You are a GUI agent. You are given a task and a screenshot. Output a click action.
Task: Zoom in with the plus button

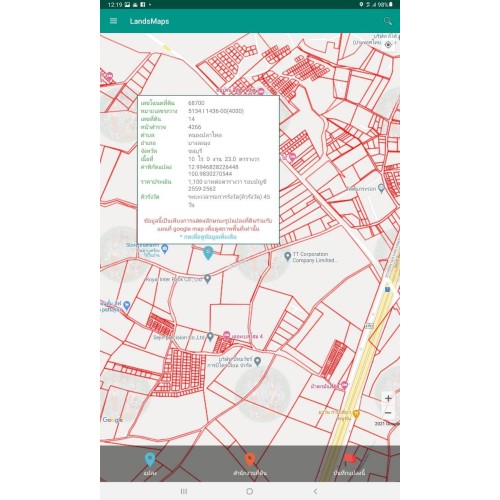pos(388,398)
